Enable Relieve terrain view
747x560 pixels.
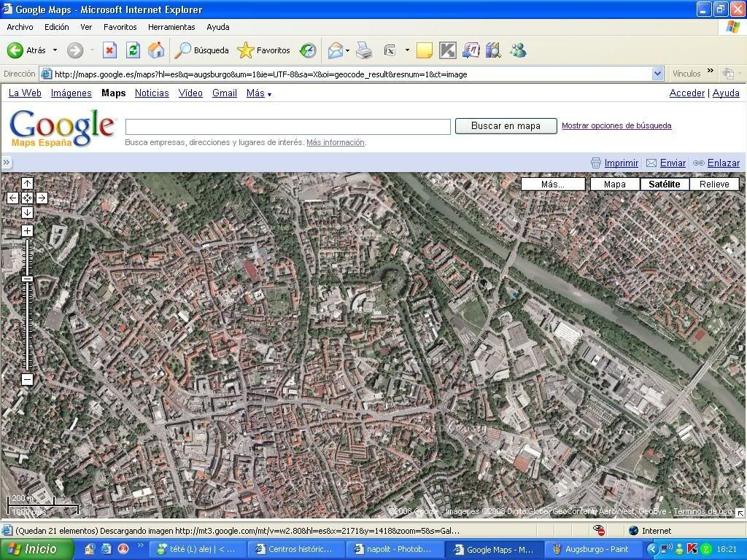click(713, 184)
